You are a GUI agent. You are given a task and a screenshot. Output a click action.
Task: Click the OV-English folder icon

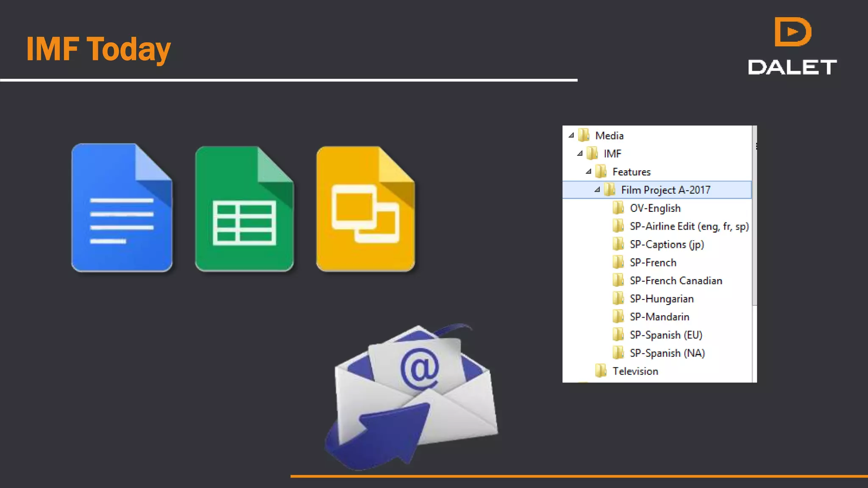pyautogui.click(x=618, y=208)
